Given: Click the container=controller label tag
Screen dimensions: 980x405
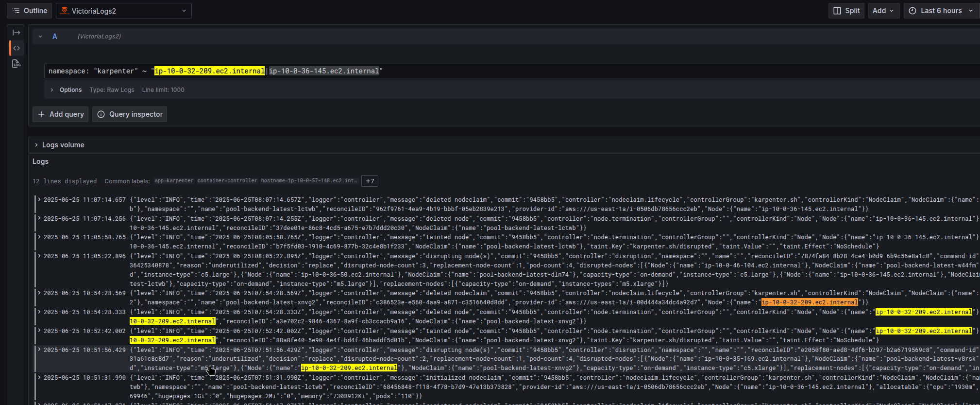Looking at the screenshot, I should point(227,181).
